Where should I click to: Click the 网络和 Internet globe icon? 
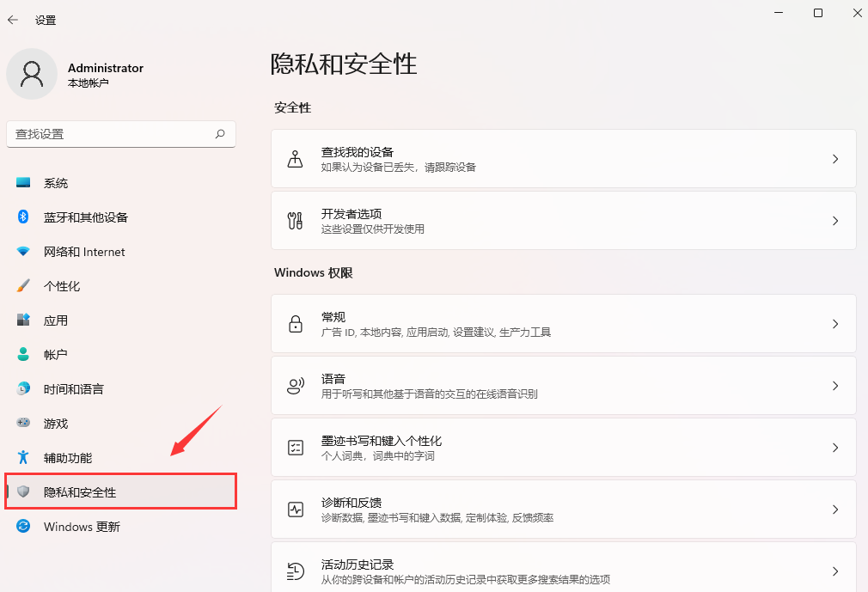24,251
